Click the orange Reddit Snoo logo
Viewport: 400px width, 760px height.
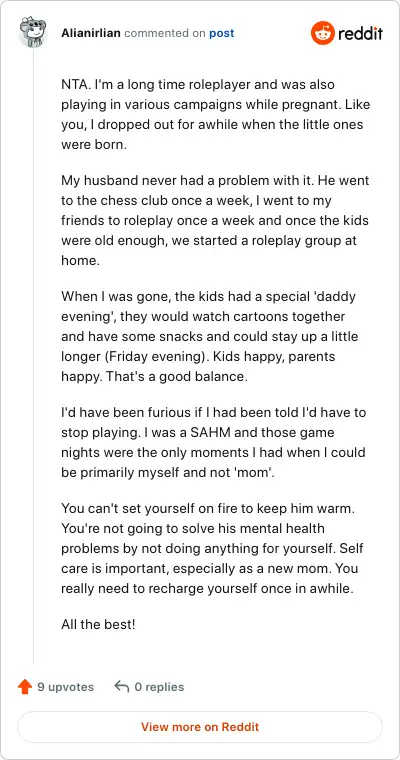pyautogui.click(x=322, y=33)
